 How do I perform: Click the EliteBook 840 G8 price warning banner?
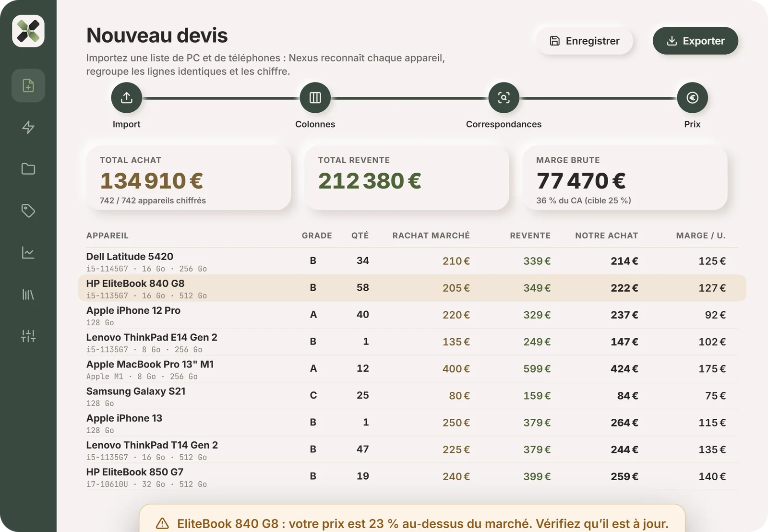pyautogui.click(x=412, y=518)
